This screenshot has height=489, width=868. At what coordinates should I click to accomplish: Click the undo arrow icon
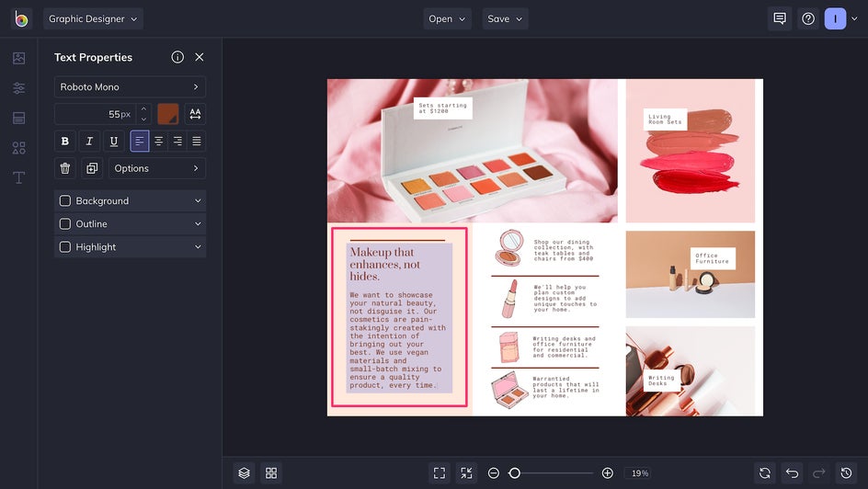793,472
